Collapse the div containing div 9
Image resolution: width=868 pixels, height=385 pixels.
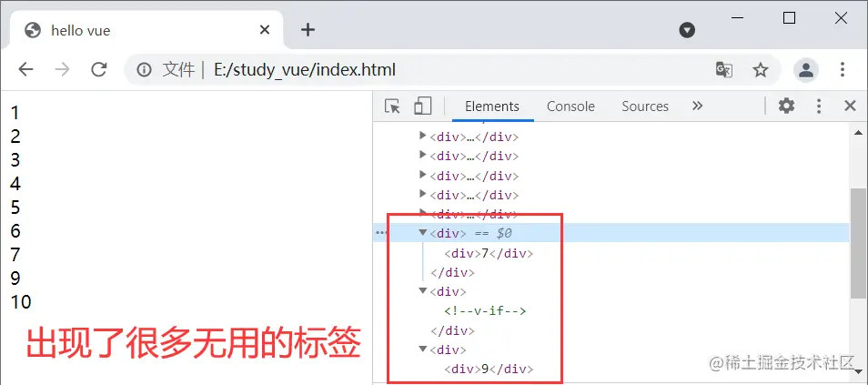(x=423, y=350)
